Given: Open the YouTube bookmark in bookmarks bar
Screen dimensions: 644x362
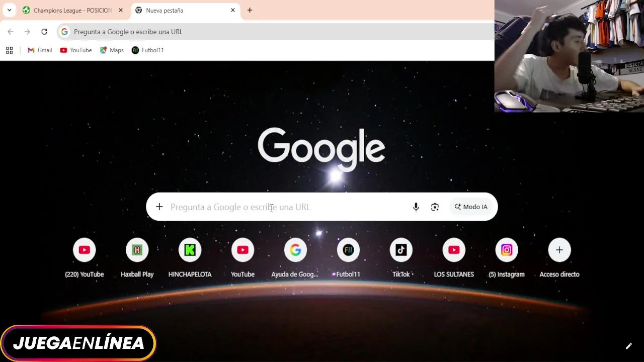Looking at the screenshot, I should tap(76, 50).
